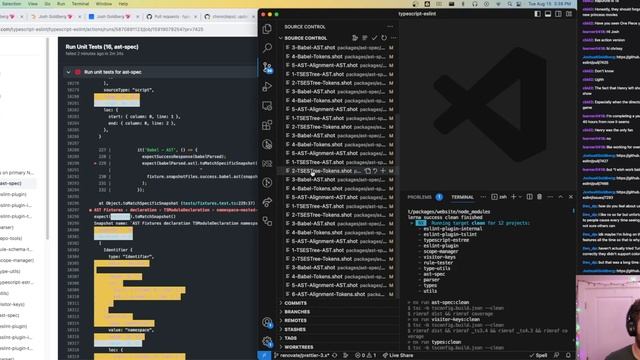Select the zsh terminal label

[500, 197]
